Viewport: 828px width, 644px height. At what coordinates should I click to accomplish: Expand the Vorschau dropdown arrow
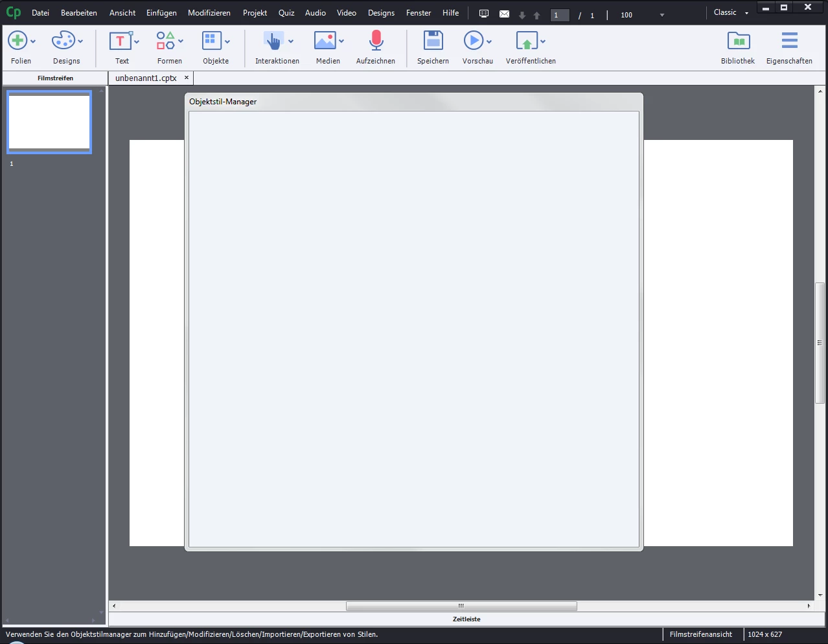click(x=489, y=41)
